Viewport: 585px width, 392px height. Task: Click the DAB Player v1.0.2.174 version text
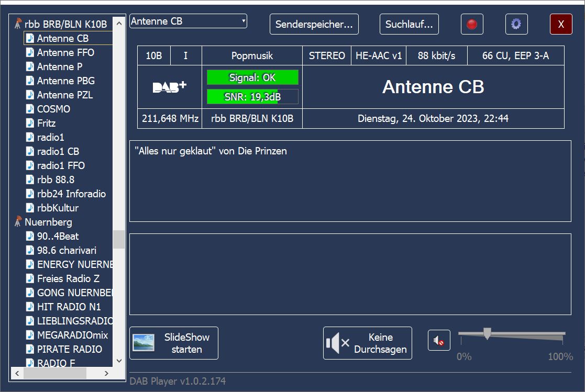coord(178,381)
